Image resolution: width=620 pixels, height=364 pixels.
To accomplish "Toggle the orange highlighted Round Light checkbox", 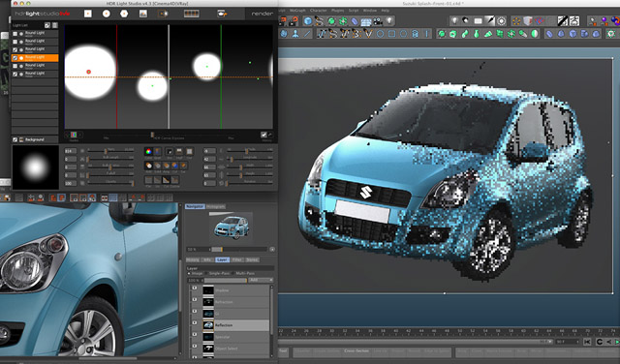I will 15,58.
